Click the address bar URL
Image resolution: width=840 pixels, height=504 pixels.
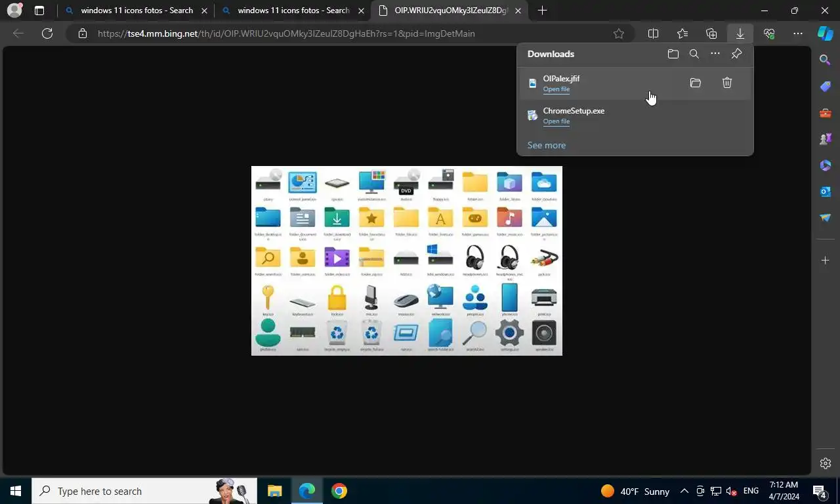pyautogui.click(x=286, y=33)
